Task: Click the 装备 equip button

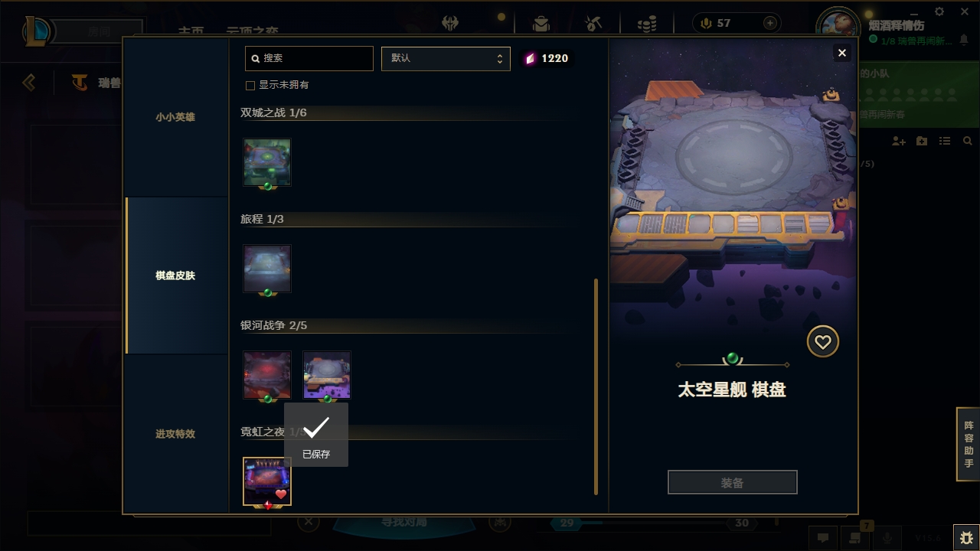Action: coord(733,483)
